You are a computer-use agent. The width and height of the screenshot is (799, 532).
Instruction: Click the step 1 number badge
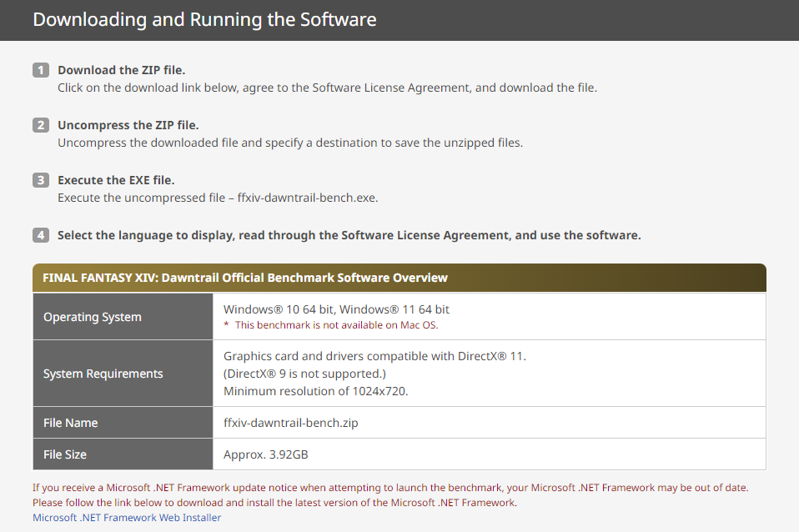click(x=41, y=70)
